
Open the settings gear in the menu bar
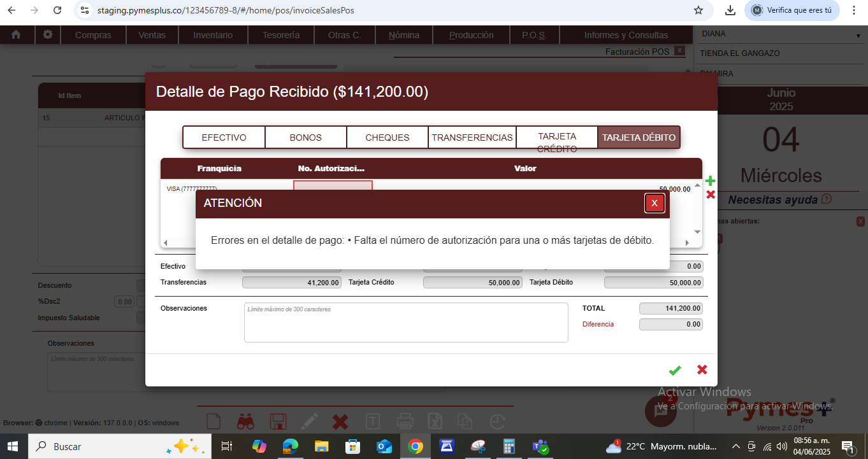click(x=48, y=35)
